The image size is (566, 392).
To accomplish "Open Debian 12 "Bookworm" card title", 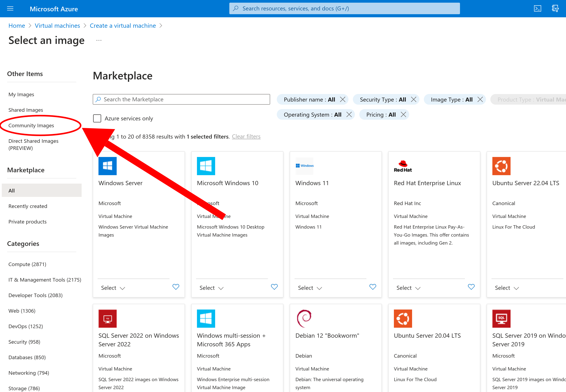I will click(x=327, y=335).
